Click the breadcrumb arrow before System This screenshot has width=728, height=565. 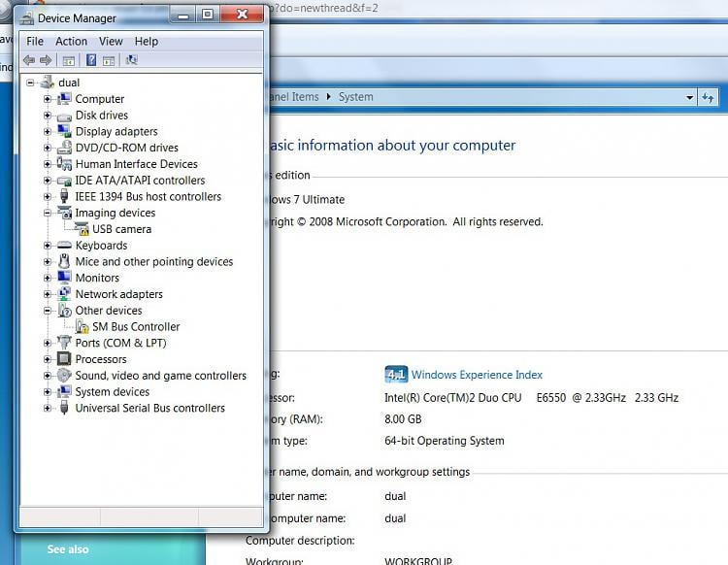[x=329, y=96]
